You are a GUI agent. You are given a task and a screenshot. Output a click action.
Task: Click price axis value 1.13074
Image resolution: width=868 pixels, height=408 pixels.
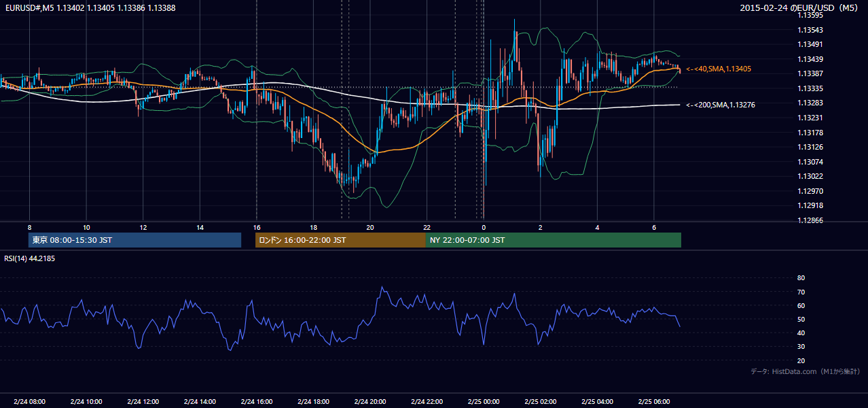811,162
